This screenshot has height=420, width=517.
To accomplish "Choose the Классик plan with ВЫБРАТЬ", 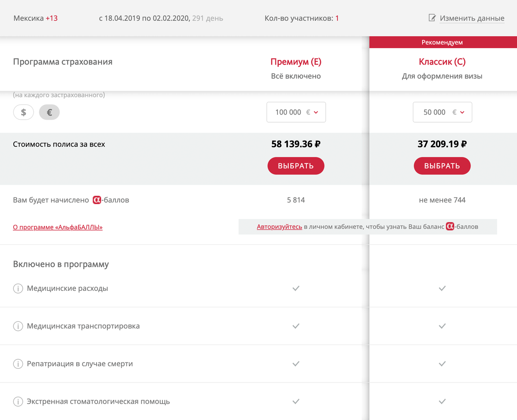I will pos(442,166).
